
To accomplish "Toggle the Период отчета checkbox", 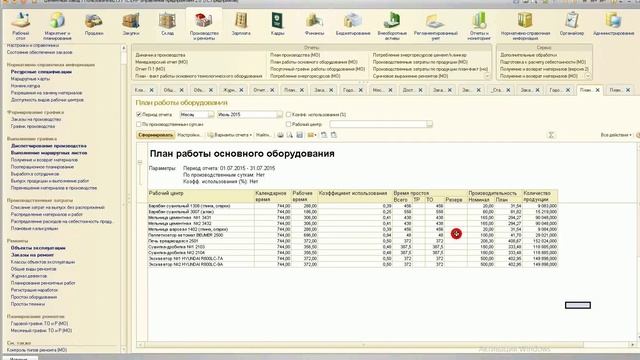I will (x=139, y=115).
